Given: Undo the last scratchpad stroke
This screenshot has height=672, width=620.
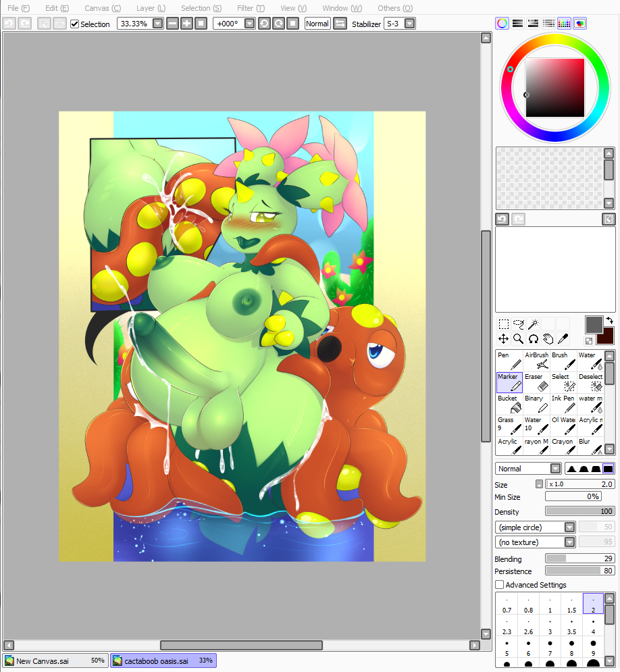Looking at the screenshot, I should coord(502,219).
